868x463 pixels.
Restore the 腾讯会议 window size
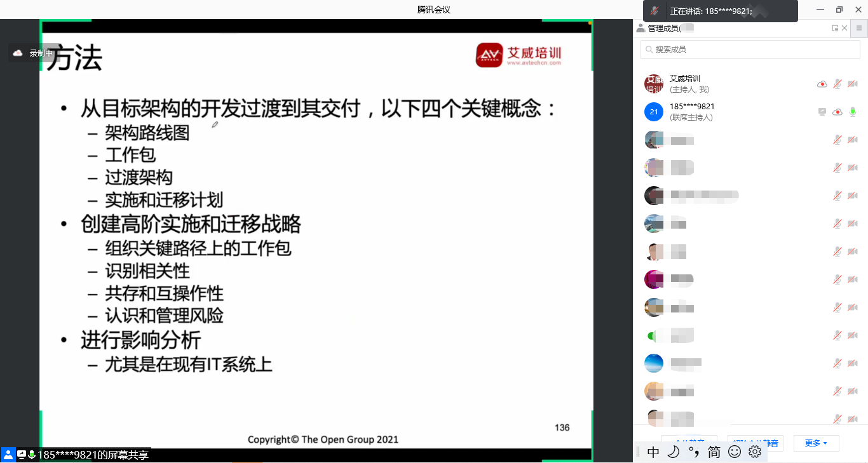point(839,10)
